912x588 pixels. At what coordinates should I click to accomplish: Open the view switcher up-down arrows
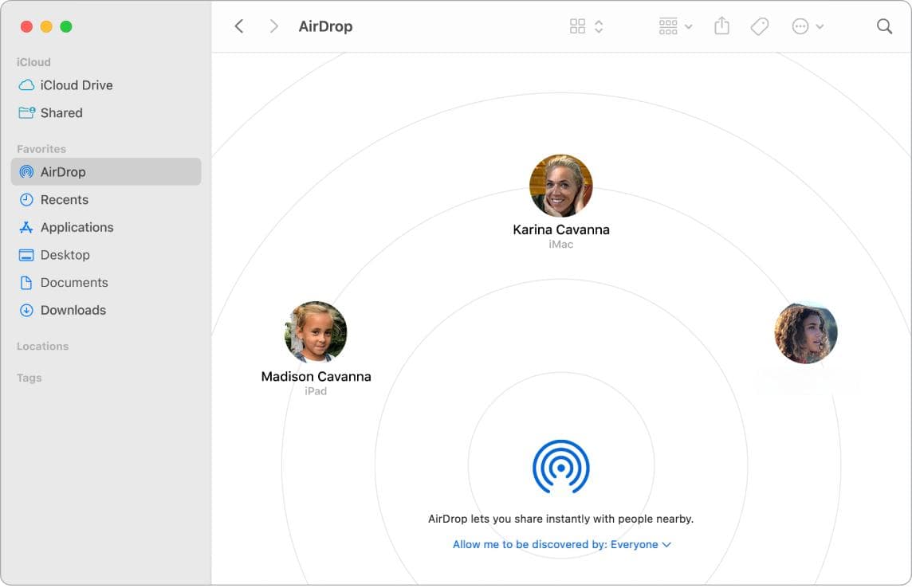599,26
